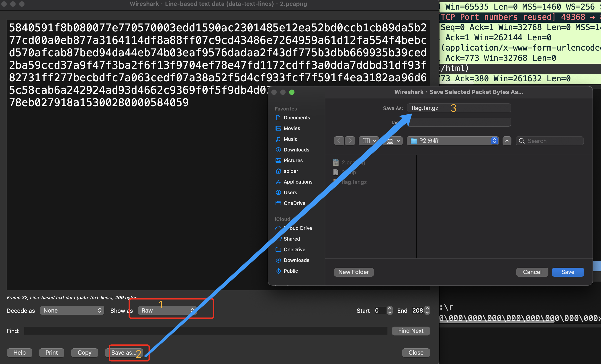This screenshot has width=601, height=364.
Task: Click the back navigation arrow
Action: click(x=339, y=141)
